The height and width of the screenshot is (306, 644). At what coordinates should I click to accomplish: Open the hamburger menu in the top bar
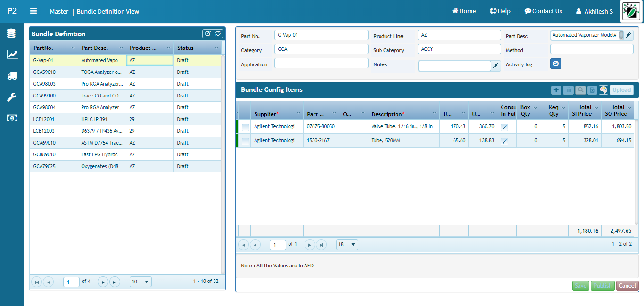pyautogui.click(x=33, y=11)
